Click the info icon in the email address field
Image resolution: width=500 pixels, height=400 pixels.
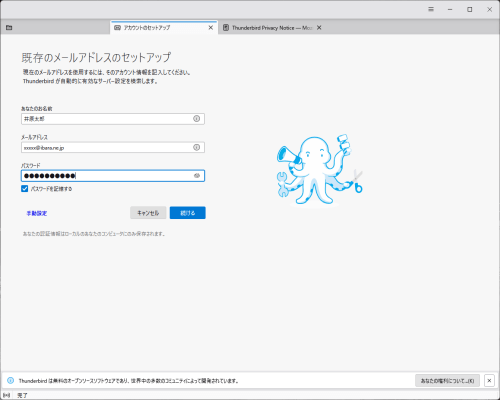(x=197, y=147)
